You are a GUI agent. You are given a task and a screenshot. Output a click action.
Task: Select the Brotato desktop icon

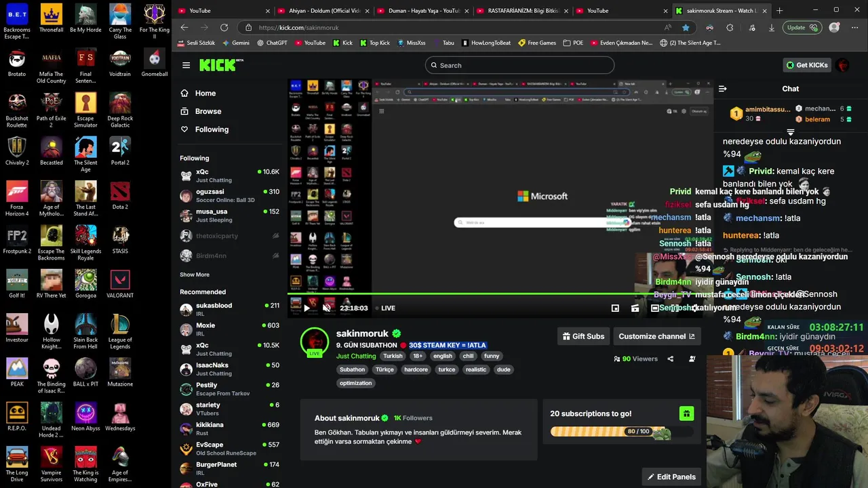[17, 62]
